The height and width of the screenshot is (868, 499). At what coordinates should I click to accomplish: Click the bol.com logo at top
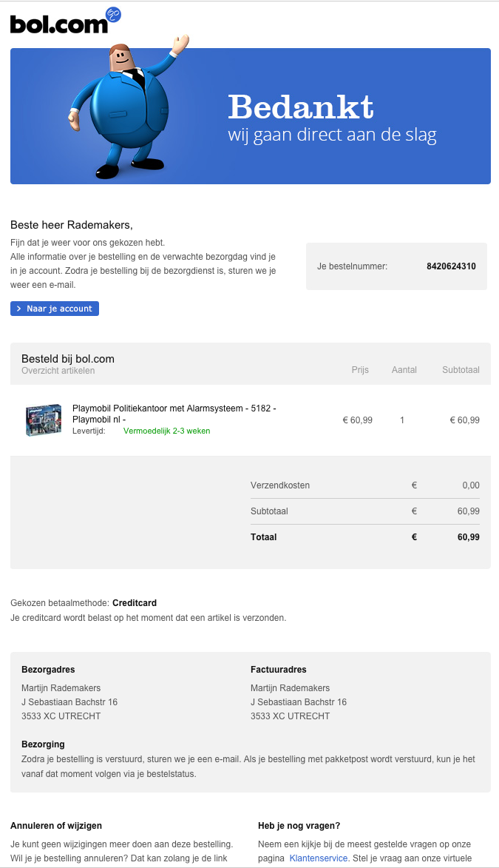click(60, 23)
